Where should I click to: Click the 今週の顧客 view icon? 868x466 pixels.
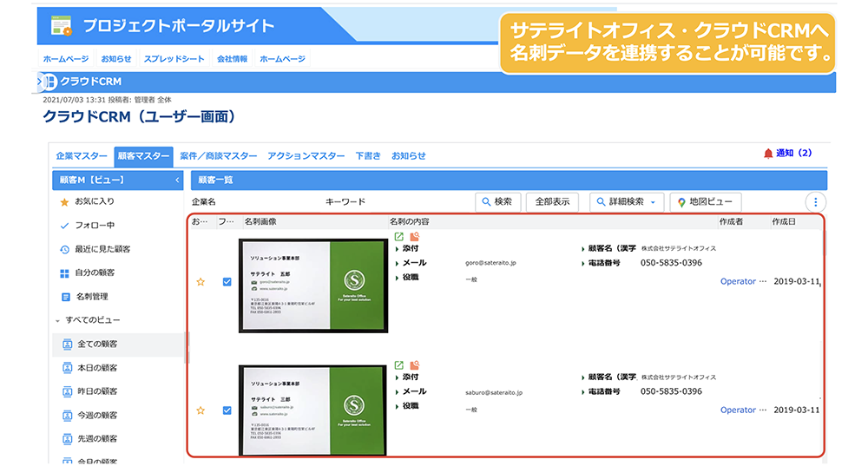(x=67, y=416)
